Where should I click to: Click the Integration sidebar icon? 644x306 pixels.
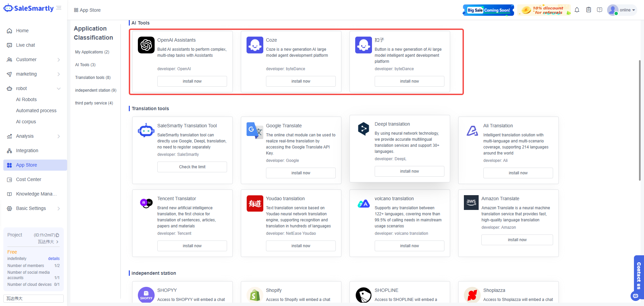pyautogui.click(x=9, y=151)
